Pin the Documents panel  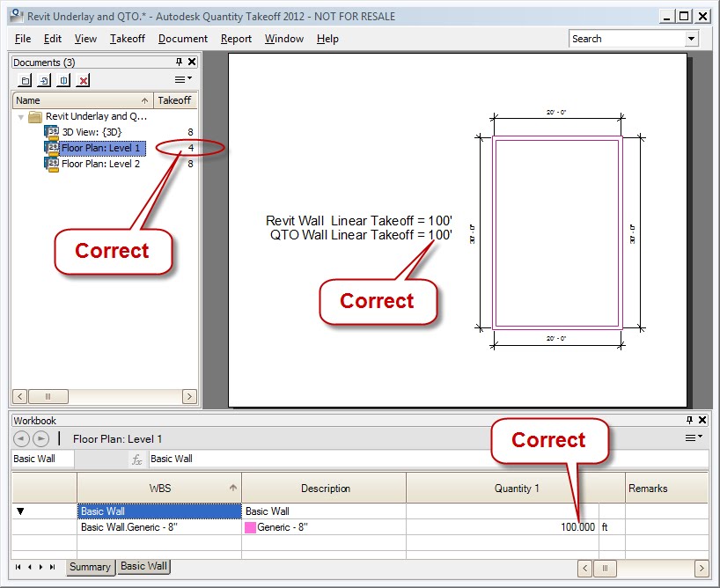[x=179, y=62]
